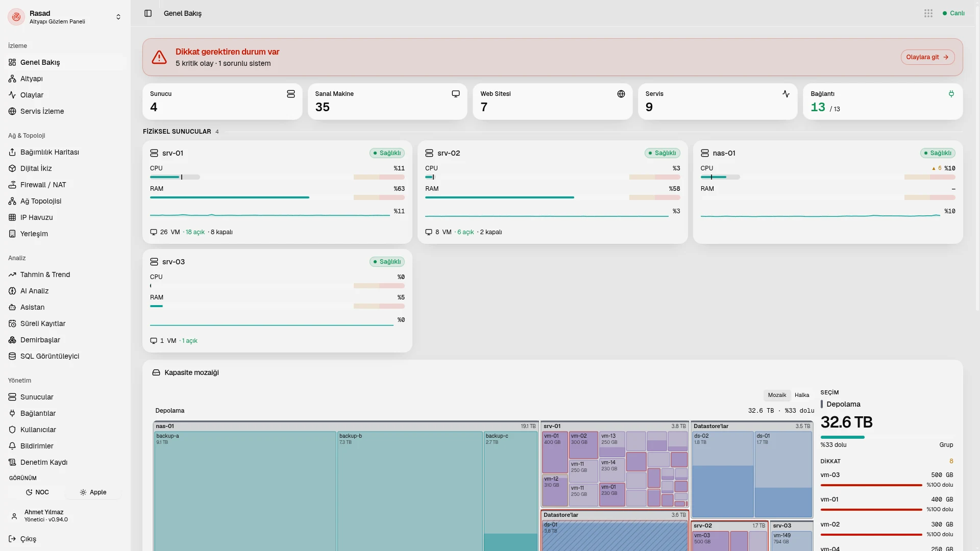Click the Dijital İkiz cube icon

pos(12,168)
